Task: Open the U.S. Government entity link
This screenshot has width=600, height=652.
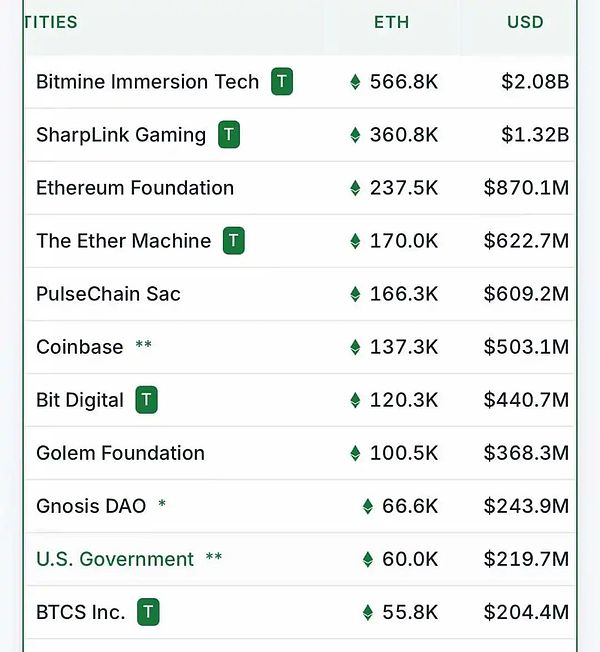Action: [115, 559]
